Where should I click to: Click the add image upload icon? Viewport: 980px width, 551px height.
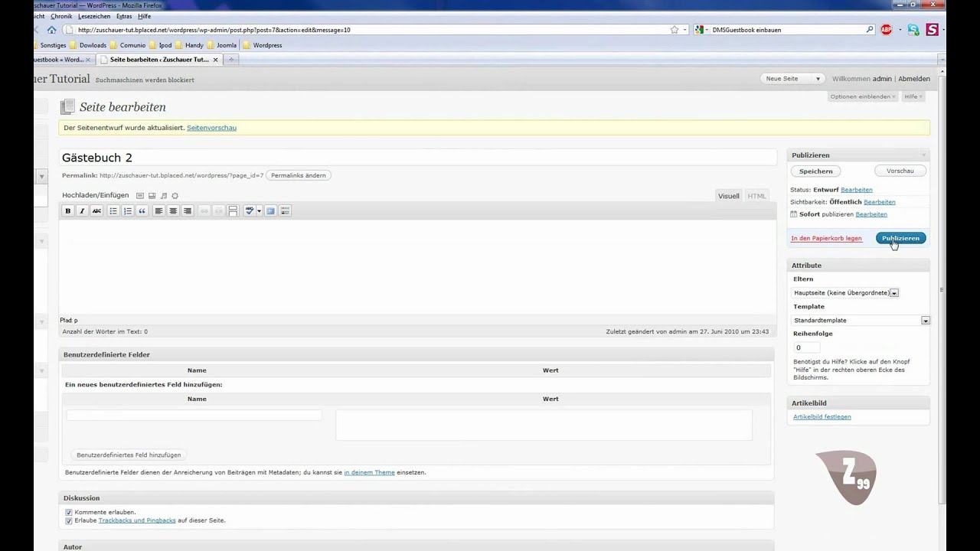[x=140, y=196]
